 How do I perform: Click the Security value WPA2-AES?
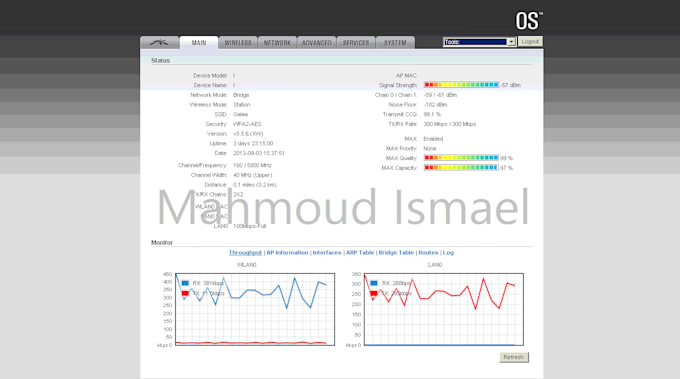tap(247, 124)
